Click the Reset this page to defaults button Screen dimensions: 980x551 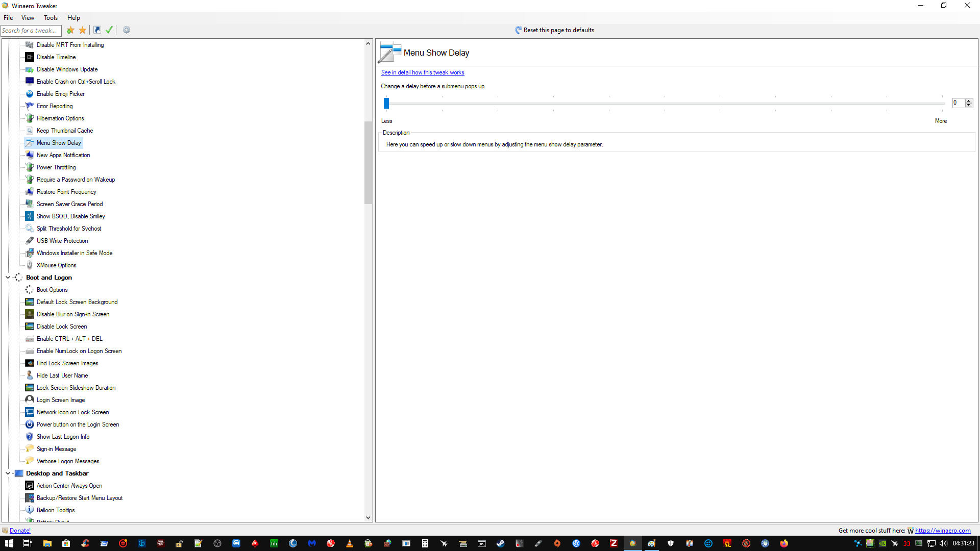point(554,30)
